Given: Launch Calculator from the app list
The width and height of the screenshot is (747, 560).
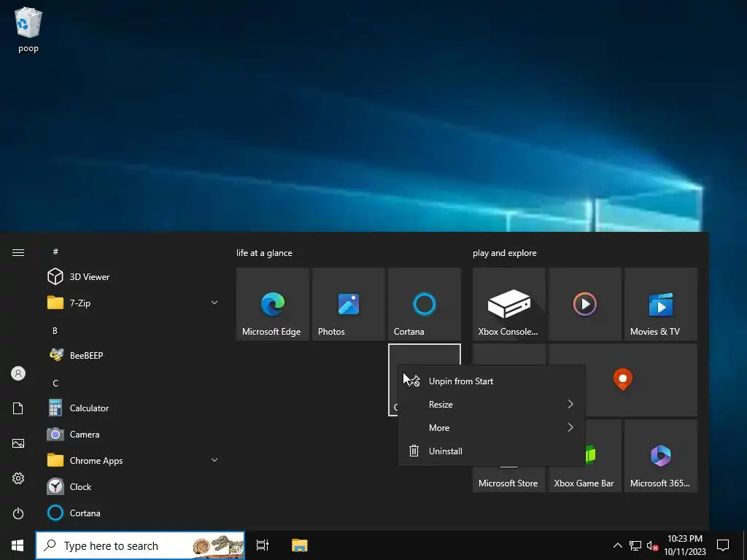Looking at the screenshot, I should click(133, 408).
